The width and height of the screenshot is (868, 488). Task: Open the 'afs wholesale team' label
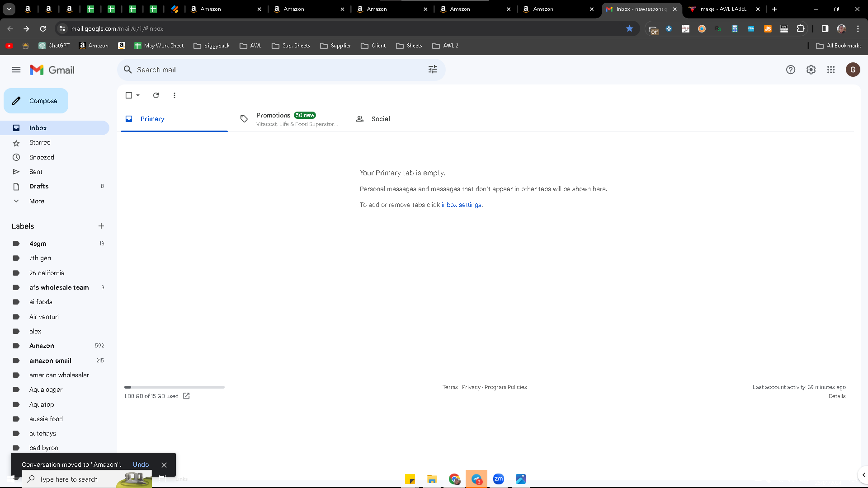[54, 287]
